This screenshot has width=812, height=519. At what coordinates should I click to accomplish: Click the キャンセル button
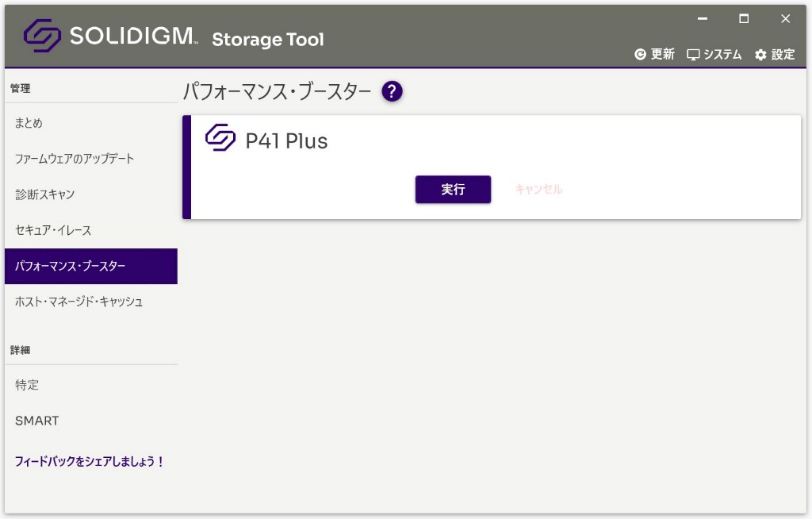(538, 190)
